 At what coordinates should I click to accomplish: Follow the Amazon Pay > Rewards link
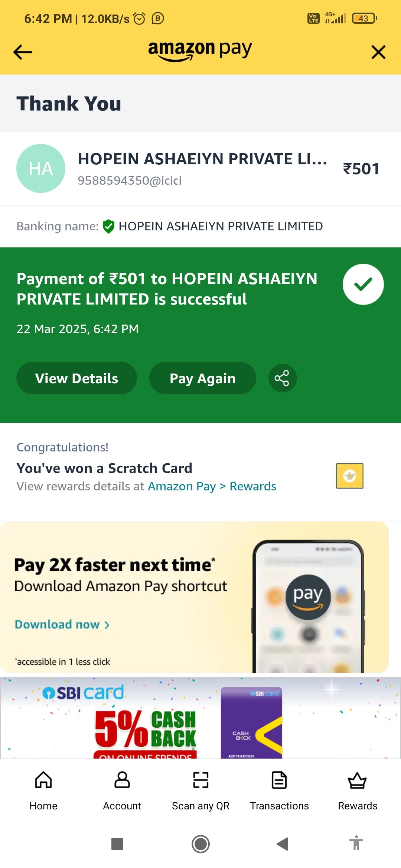[212, 486]
